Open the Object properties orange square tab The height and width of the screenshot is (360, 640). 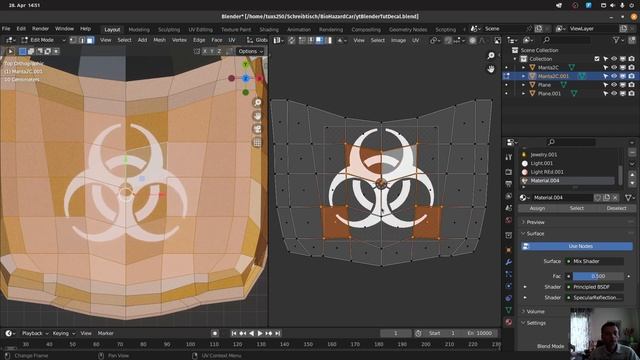point(509,250)
